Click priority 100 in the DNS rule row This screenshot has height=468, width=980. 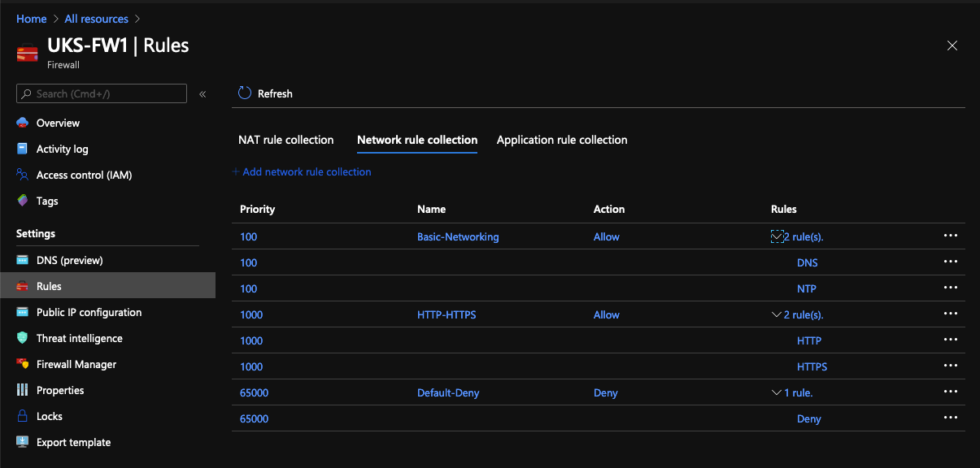click(x=249, y=262)
